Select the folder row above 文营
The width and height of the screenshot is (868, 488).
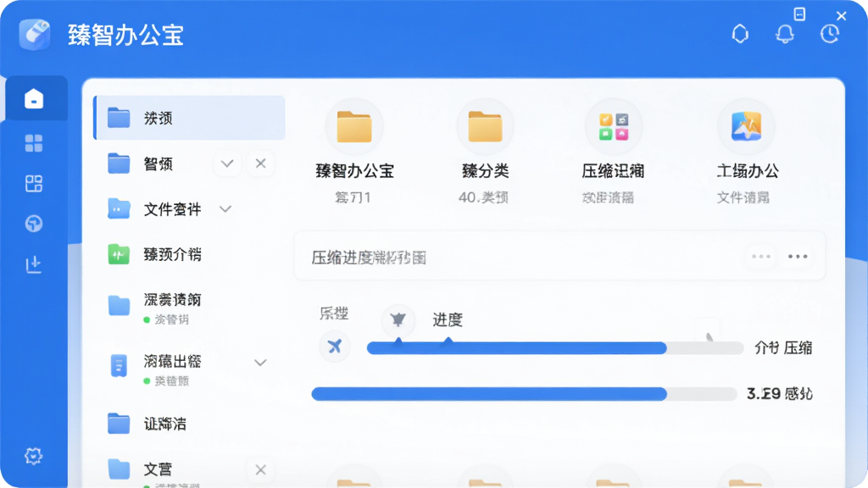coord(189,424)
